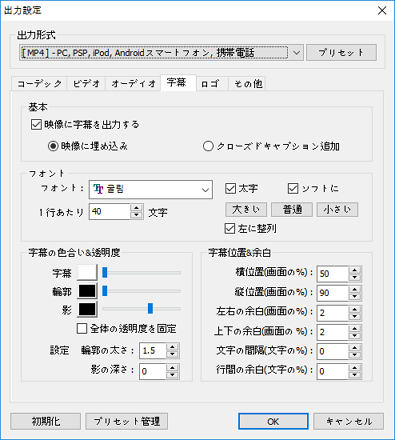This screenshot has width=395, height=440.
Task: Open the ロゴ tab
Action: 211,83
